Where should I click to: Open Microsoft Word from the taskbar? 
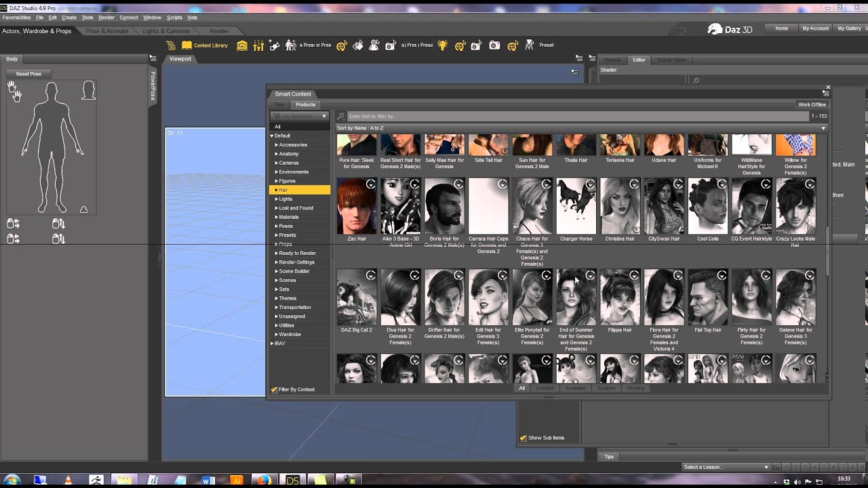coord(208,481)
